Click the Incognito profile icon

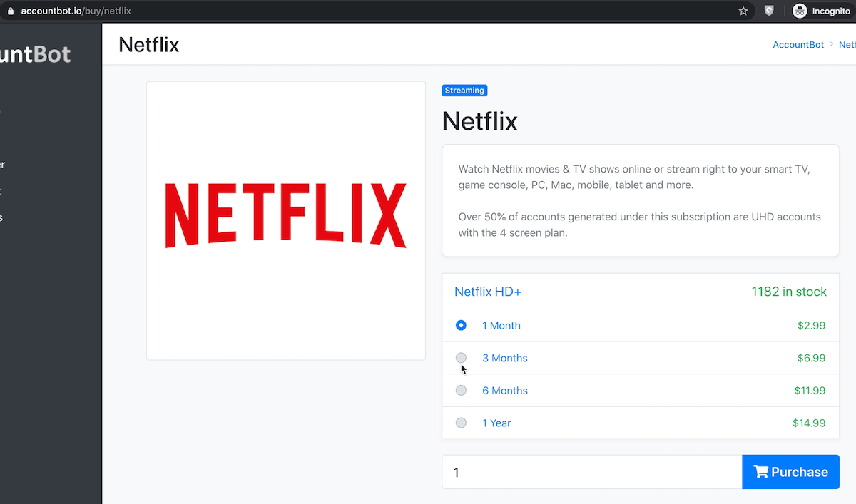(800, 11)
